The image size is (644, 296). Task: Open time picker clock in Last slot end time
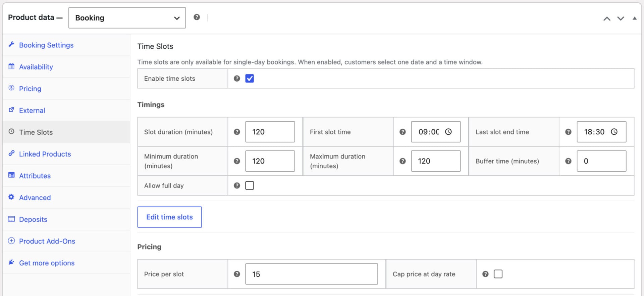[614, 132]
